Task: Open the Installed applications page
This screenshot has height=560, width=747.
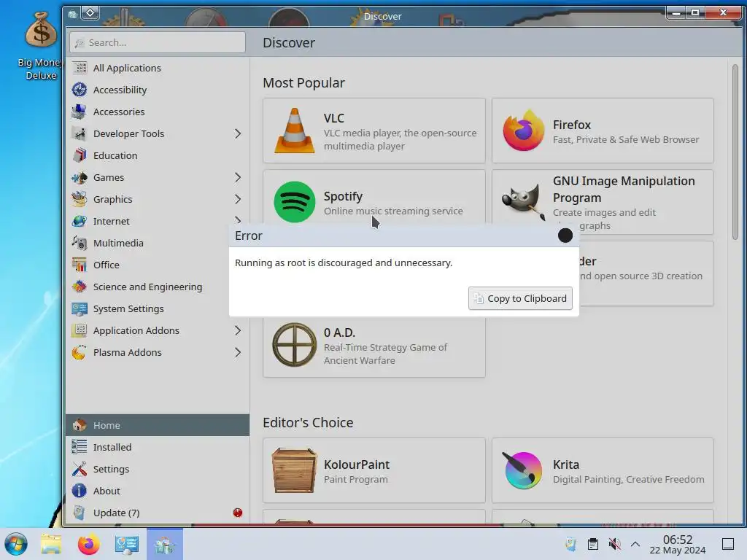Action: [x=158, y=447]
